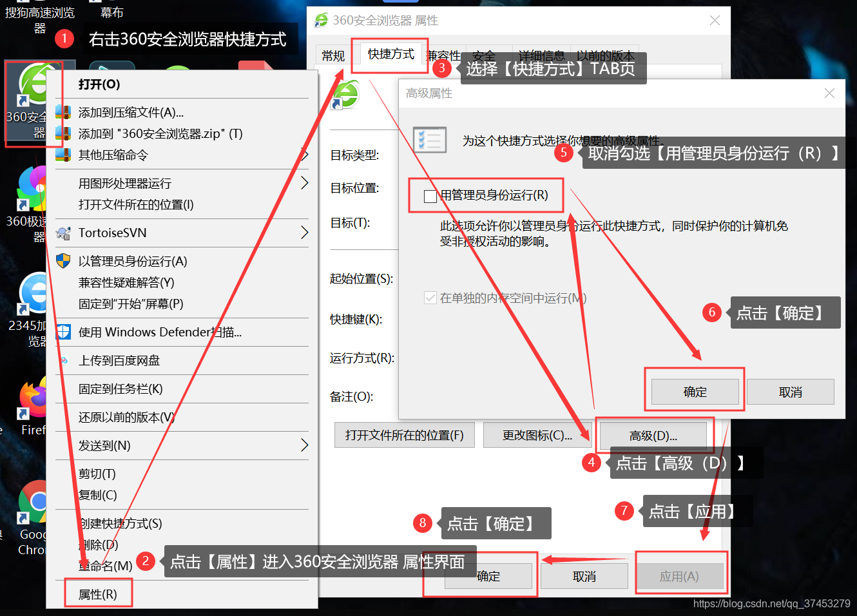The width and height of the screenshot is (857, 616).
Task: Select the Google Chrome desktop icon
Action: [32, 503]
